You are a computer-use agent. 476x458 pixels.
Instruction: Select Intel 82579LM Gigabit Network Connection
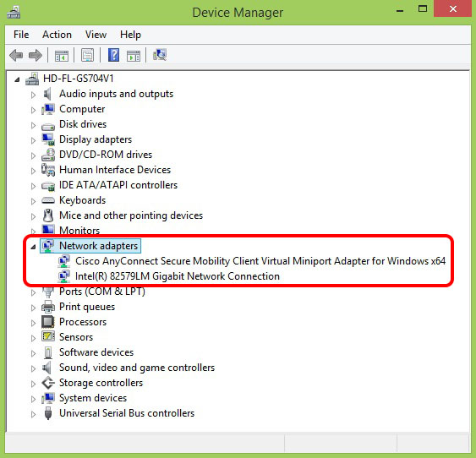178,276
